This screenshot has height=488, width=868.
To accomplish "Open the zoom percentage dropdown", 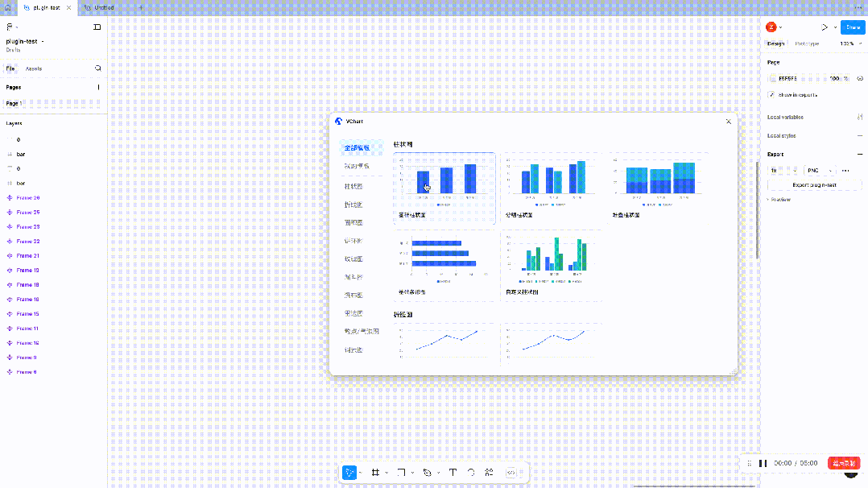I will click(850, 43).
